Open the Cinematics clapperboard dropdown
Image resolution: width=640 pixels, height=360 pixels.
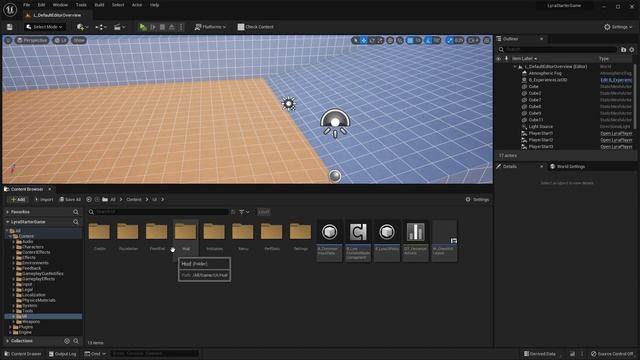[x=119, y=27]
